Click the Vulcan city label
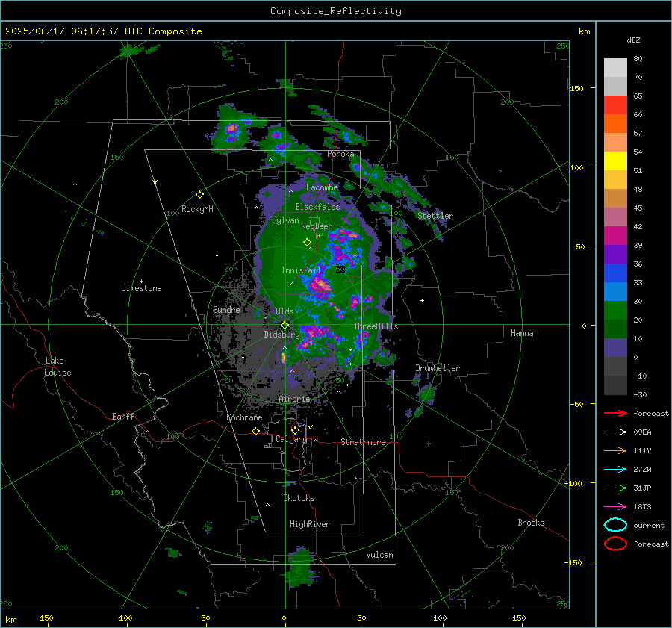Screen dimensions: 672x628 (x=379, y=555)
